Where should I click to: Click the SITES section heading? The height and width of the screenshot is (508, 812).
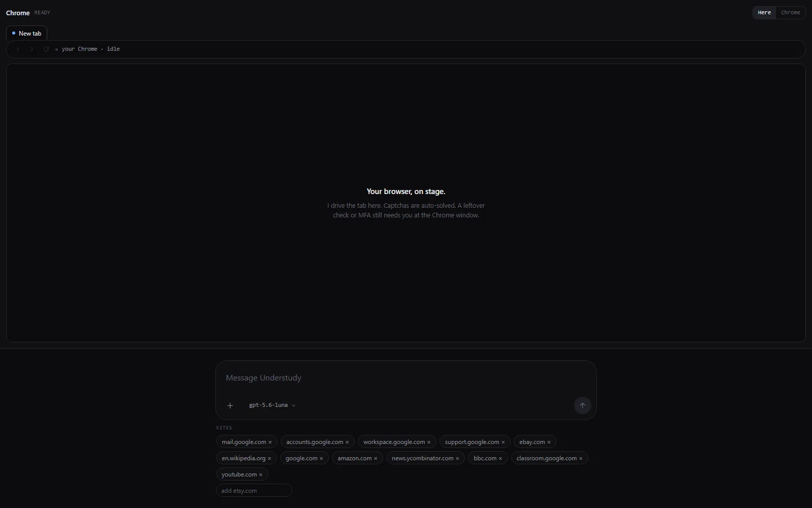(224, 428)
